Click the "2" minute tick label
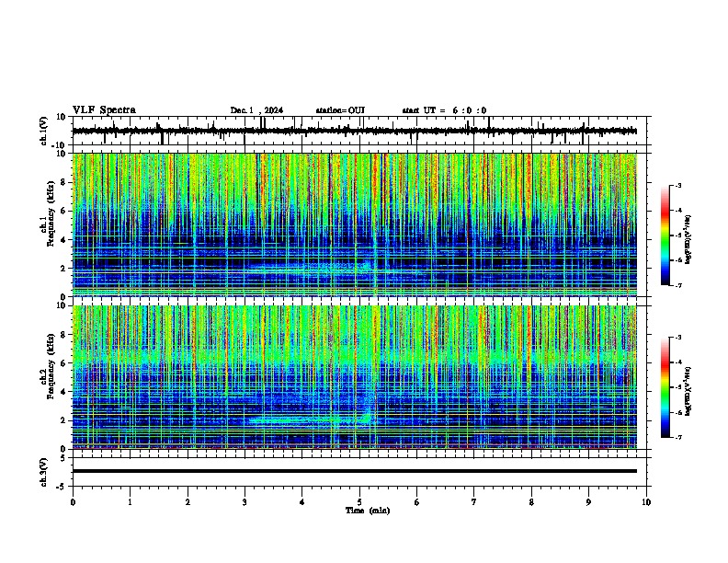 188,502
